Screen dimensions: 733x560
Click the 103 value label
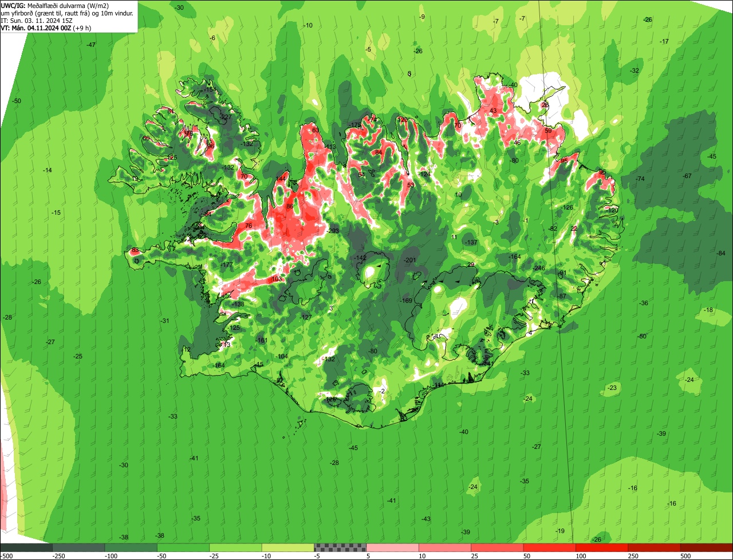277,279
